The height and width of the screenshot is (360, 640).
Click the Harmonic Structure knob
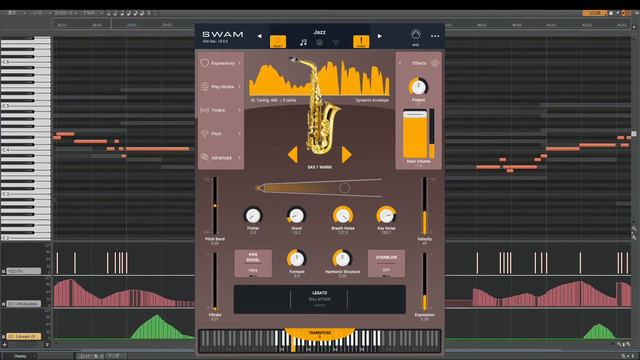coord(342,259)
